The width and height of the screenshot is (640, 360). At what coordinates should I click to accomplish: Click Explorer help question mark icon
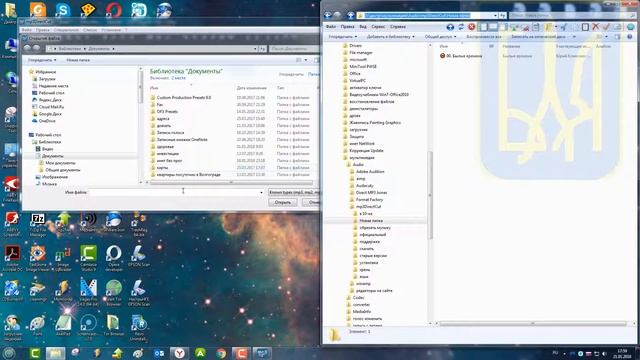[x=630, y=37]
